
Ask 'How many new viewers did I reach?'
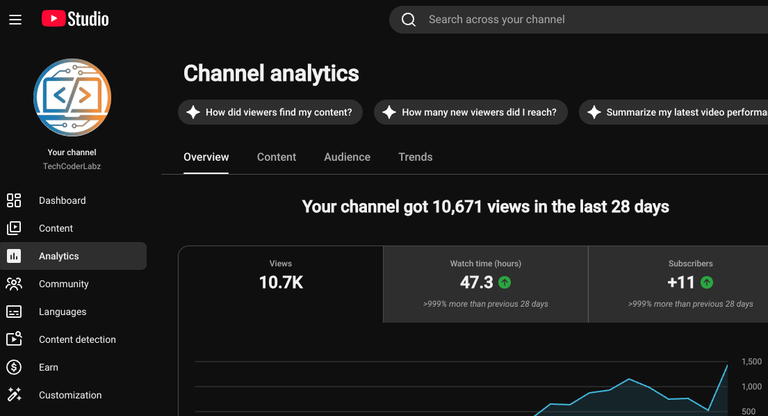click(471, 112)
